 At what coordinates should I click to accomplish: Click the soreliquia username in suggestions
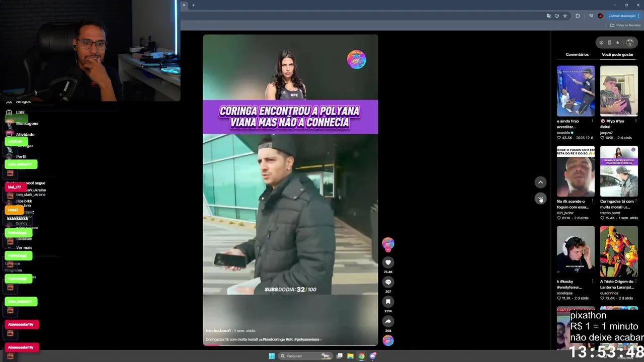565,293
